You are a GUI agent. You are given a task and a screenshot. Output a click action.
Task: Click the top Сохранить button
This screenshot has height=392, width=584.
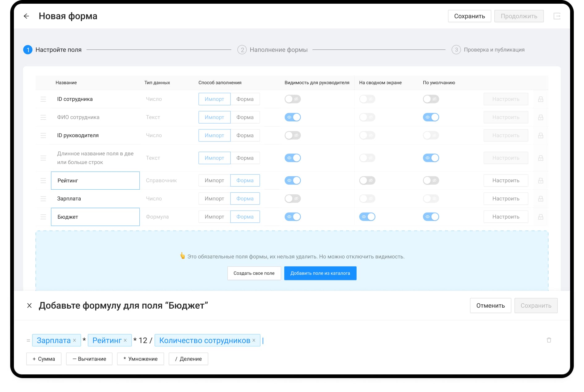[469, 16]
